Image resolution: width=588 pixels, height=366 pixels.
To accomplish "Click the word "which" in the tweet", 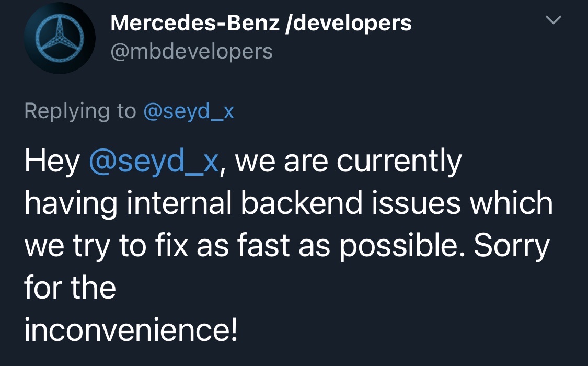I will 511,204.
